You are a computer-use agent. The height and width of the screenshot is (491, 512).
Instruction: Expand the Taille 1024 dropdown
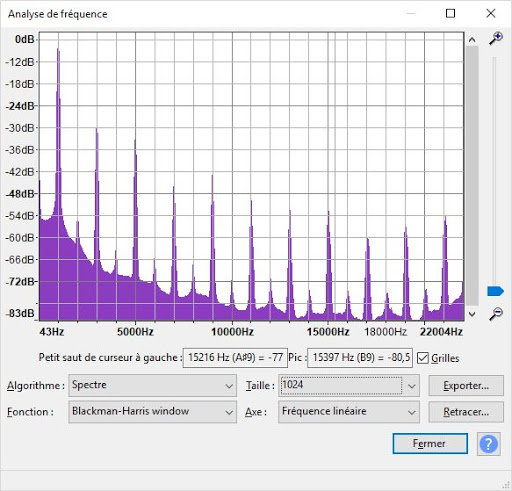(349, 385)
